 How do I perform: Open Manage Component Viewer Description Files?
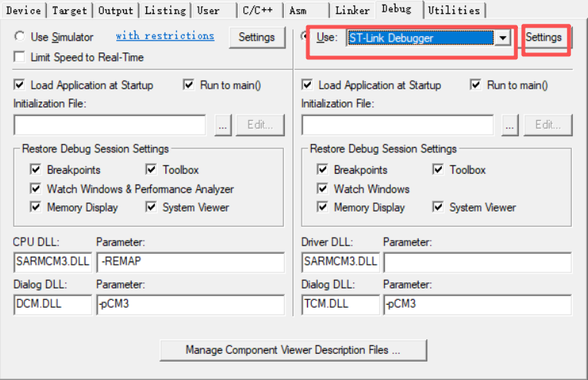[293, 350]
